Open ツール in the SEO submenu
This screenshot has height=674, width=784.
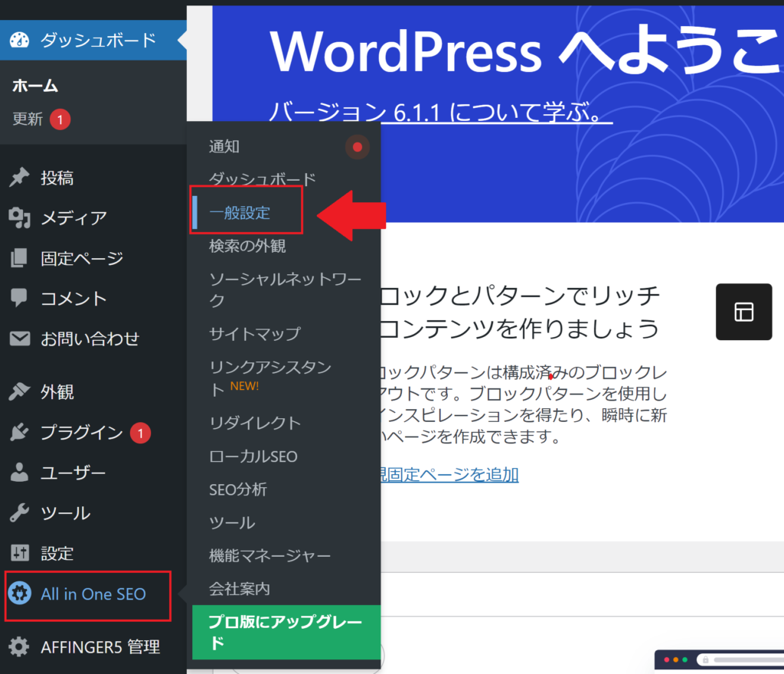point(232,522)
